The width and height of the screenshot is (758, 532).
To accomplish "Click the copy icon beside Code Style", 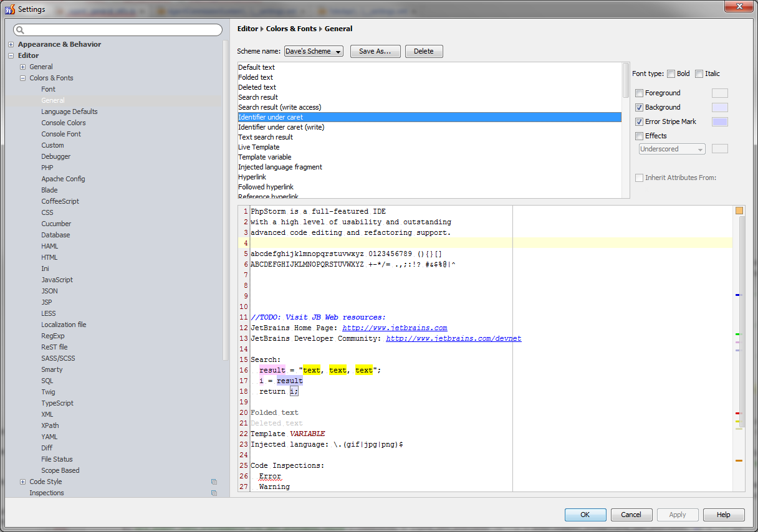I will pos(214,482).
